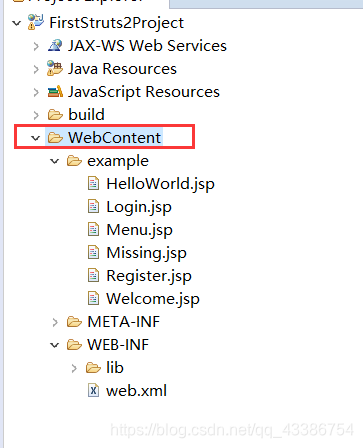363x448 pixels.
Task: Click the WEB-INF folder icon
Action: pos(74,345)
